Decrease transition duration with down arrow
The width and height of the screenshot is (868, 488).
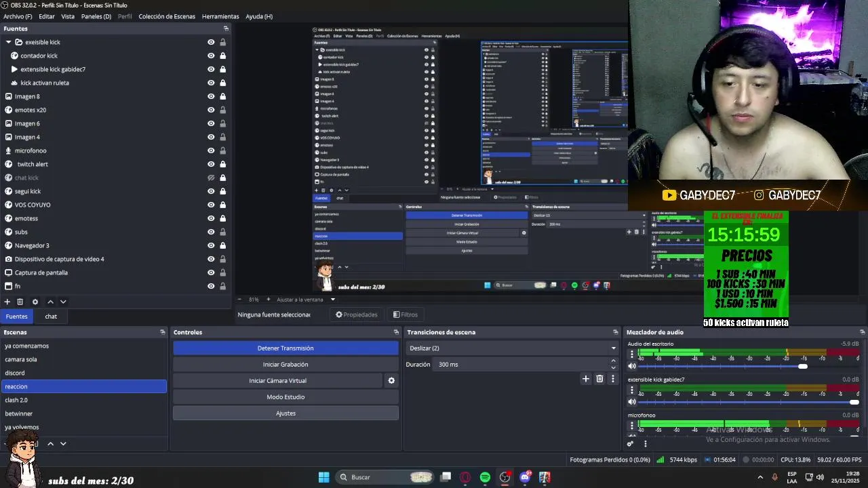click(x=613, y=367)
